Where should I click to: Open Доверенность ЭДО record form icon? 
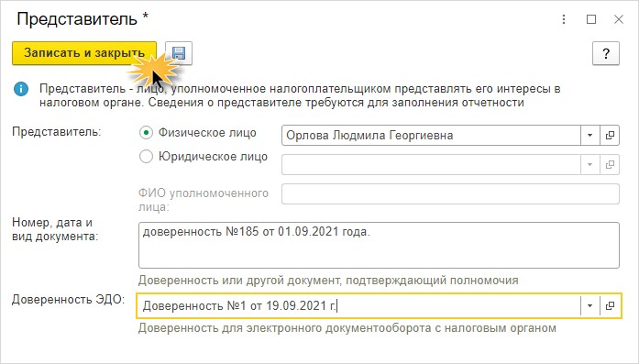pyautogui.click(x=610, y=305)
